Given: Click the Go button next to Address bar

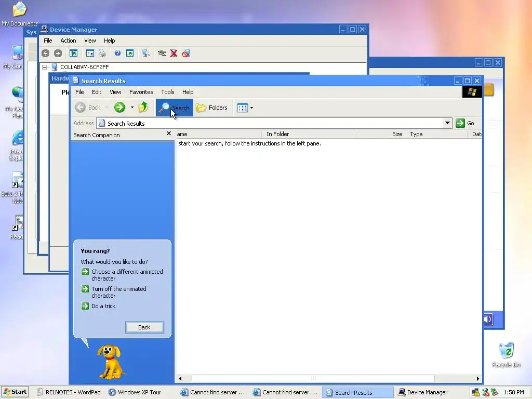Looking at the screenshot, I should point(465,123).
